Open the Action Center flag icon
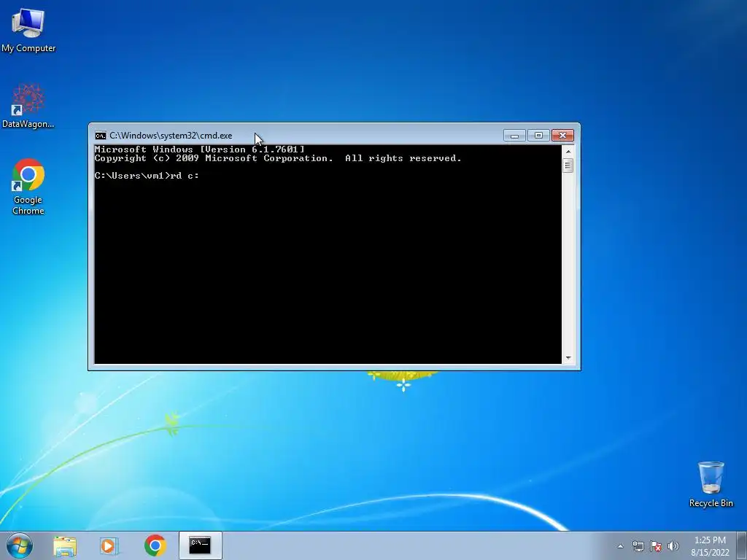Screen dimensions: 747x560 (656, 546)
